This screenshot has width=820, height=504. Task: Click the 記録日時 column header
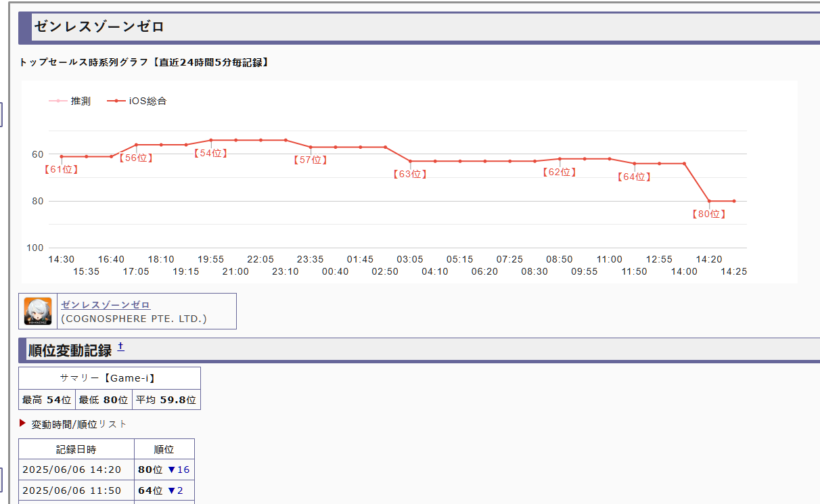pos(76,449)
